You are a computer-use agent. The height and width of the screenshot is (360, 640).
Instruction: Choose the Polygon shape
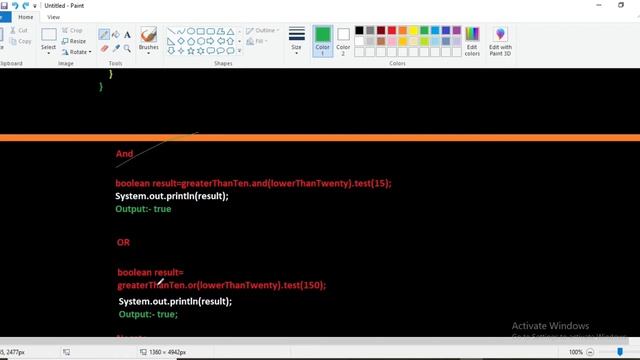pos(220,31)
